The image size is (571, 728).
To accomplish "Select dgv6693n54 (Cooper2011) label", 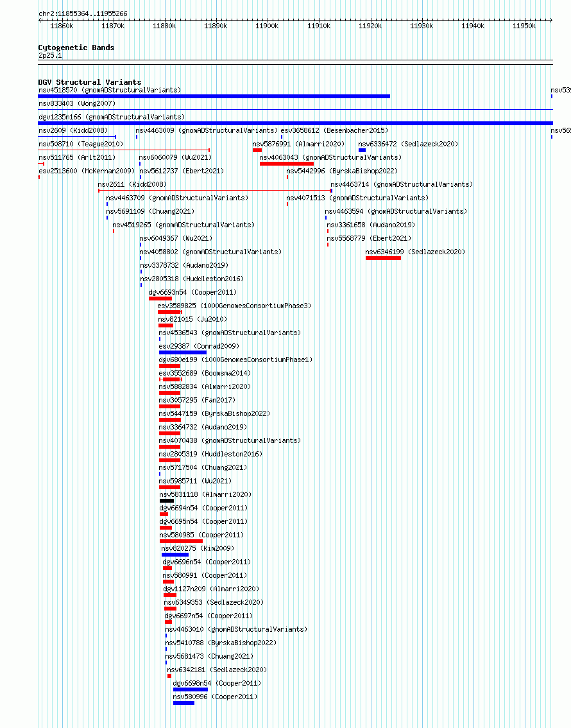I will click(192, 292).
